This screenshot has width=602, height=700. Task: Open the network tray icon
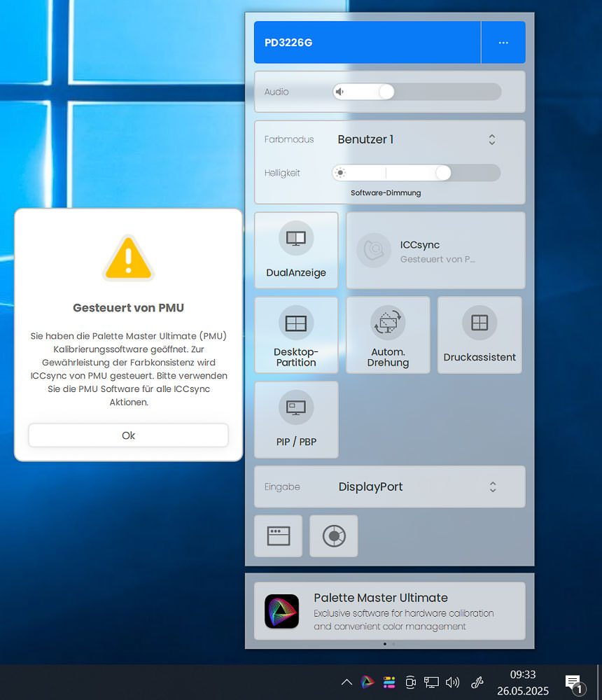coord(431,682)
